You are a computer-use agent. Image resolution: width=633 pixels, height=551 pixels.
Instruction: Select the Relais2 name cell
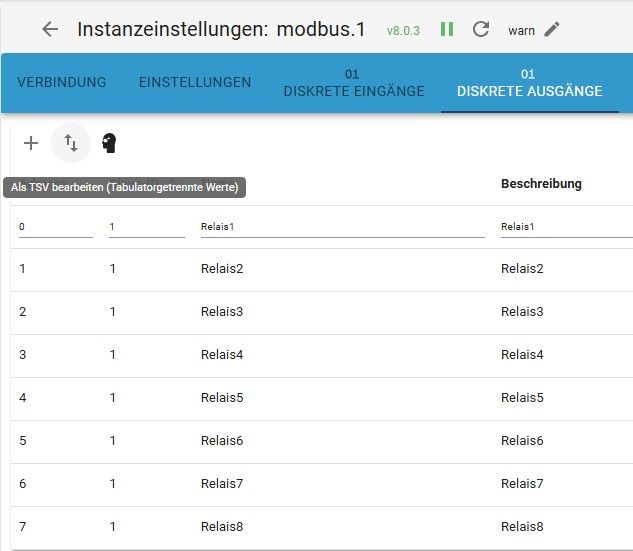222,269
